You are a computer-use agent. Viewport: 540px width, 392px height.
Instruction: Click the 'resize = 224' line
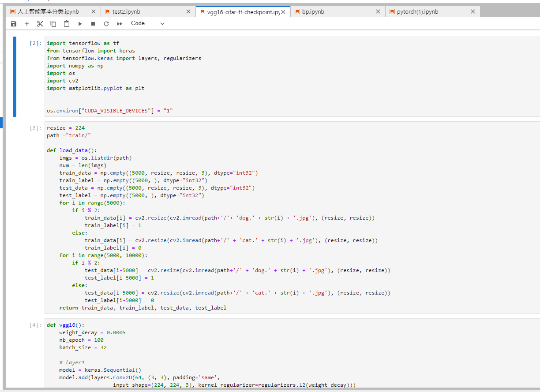click(x=66, y=128)
